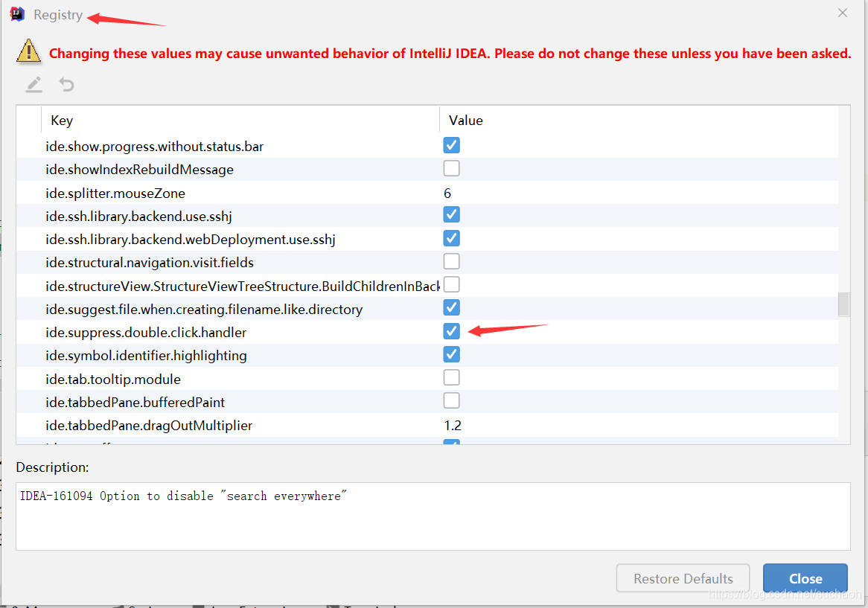Select the ide.splitter.mouseZone row key
This screenshot has height=608, width=868.
pyautogui.click(x=115, y=193)
